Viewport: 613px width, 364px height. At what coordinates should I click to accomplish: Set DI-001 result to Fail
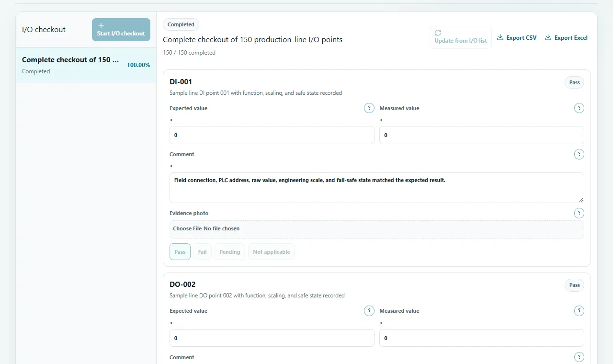[x=203, y=252]
